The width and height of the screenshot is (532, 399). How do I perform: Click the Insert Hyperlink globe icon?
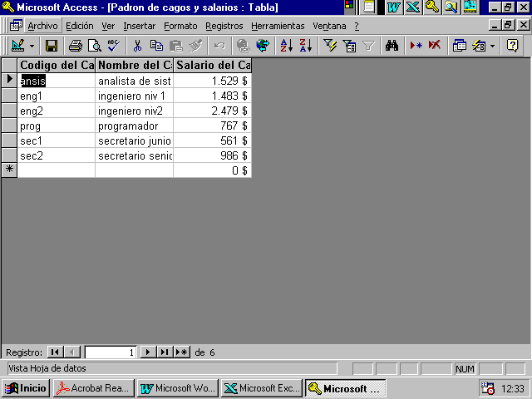pyautogui.click(x=244, y=46)
